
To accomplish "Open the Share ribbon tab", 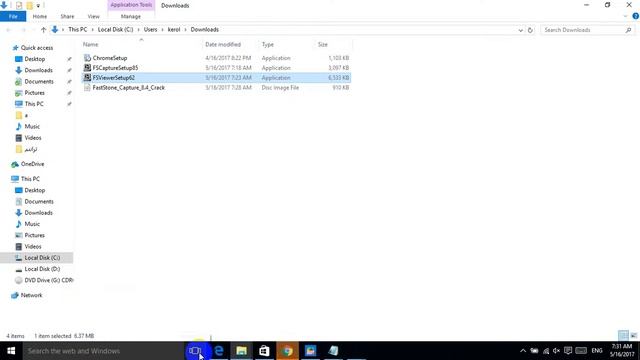I will [x=67, y=16].
